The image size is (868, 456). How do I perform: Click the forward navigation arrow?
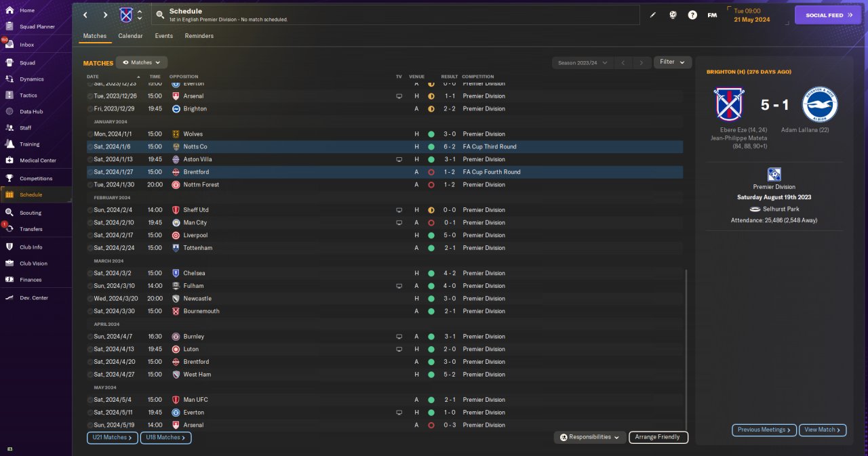[105, 15]
